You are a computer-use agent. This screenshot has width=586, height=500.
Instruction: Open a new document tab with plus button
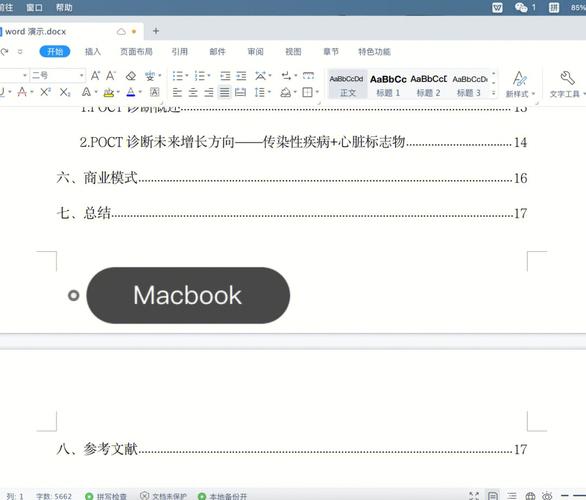click(x=156, y=31)
